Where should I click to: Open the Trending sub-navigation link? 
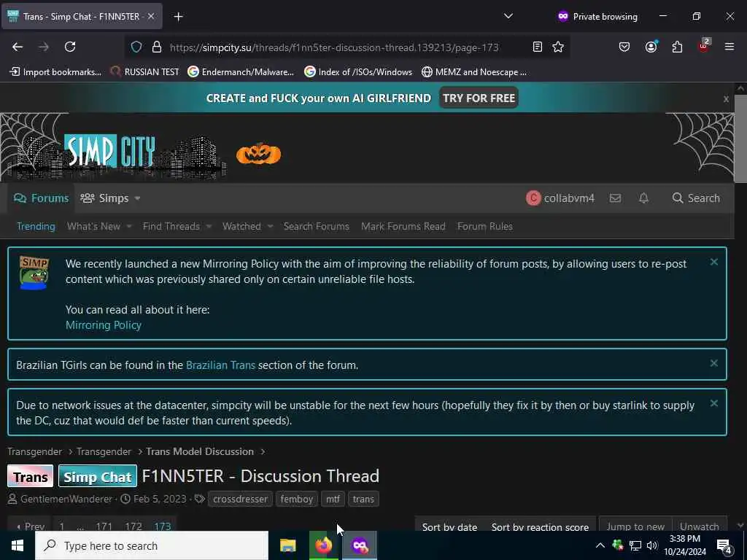click(x=36, y=226)
